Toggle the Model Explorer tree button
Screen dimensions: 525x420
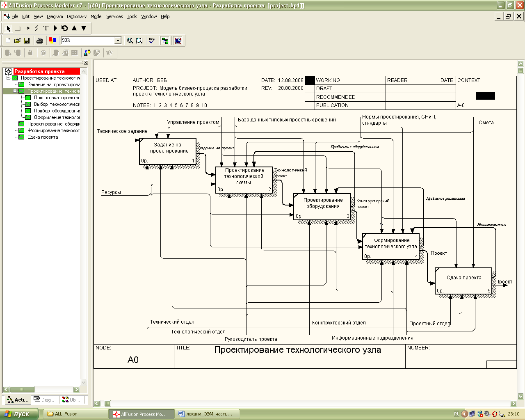coord(165,41)
